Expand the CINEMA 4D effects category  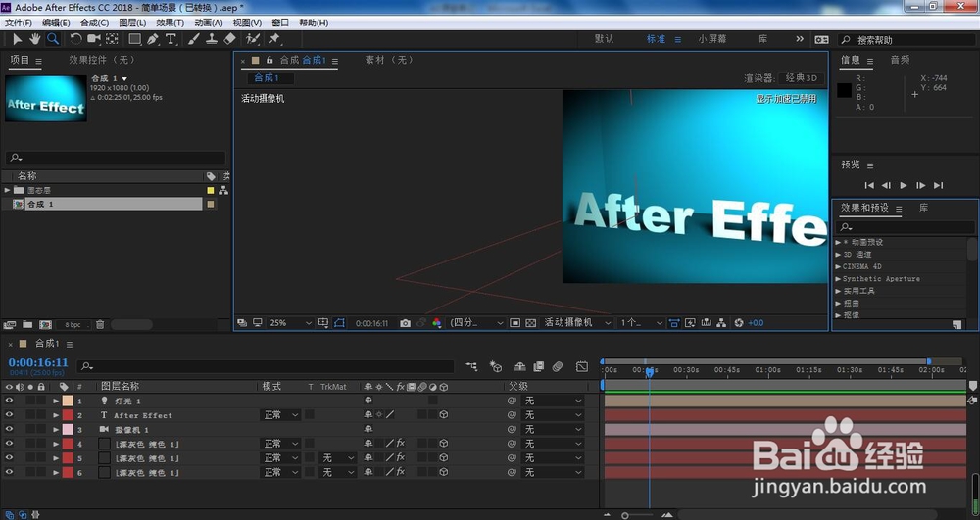click(x=838, y=266)
